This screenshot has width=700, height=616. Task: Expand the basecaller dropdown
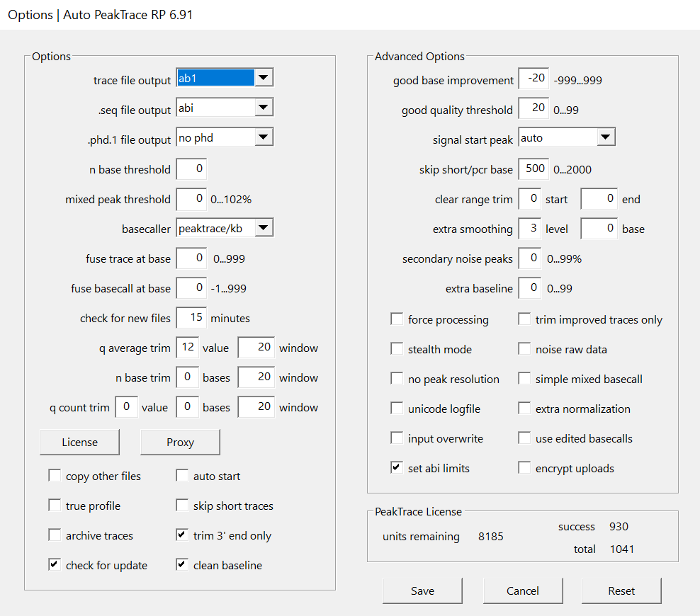point(264,228)
